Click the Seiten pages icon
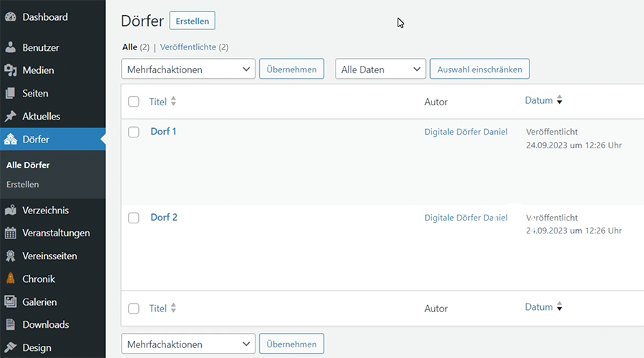This screenshot has width=644, height=358. (x=11, y=93)
